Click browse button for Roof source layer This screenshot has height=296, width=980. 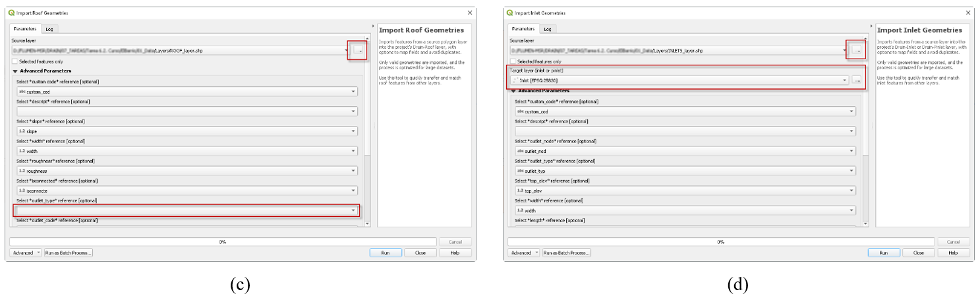point(358,51)
